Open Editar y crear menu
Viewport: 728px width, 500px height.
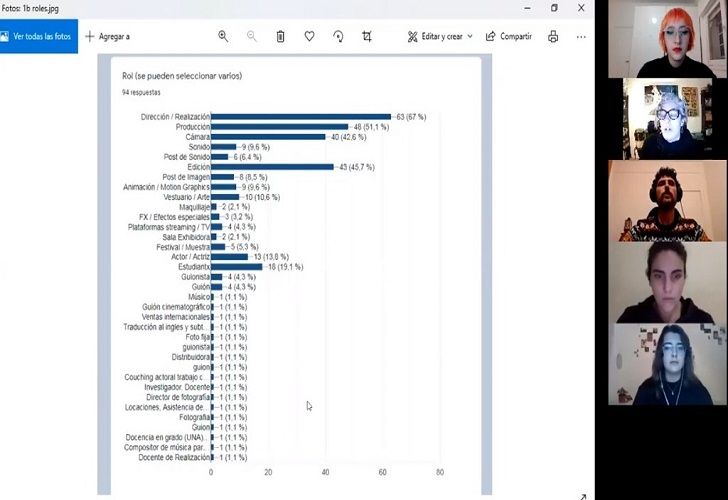tap(440, 36)
